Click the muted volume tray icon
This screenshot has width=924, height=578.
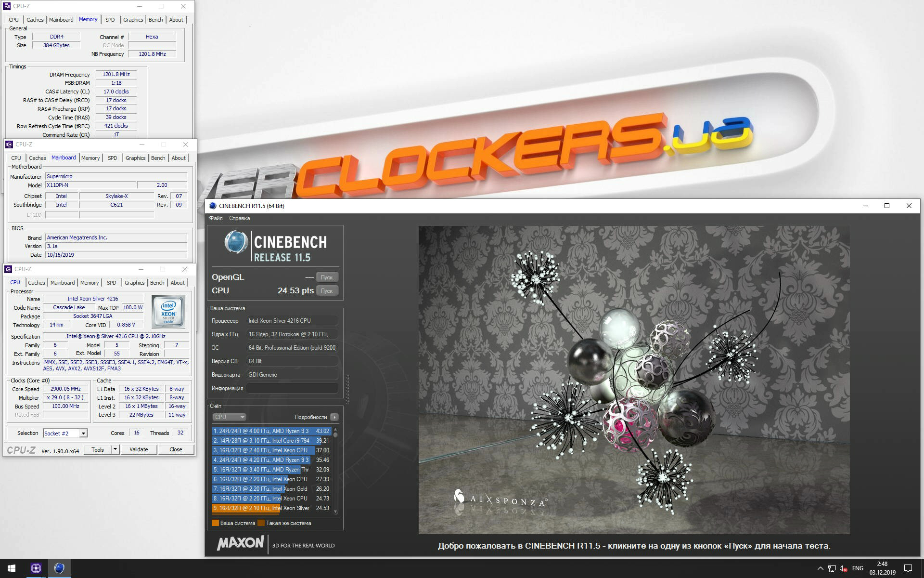tap(844, 568)
